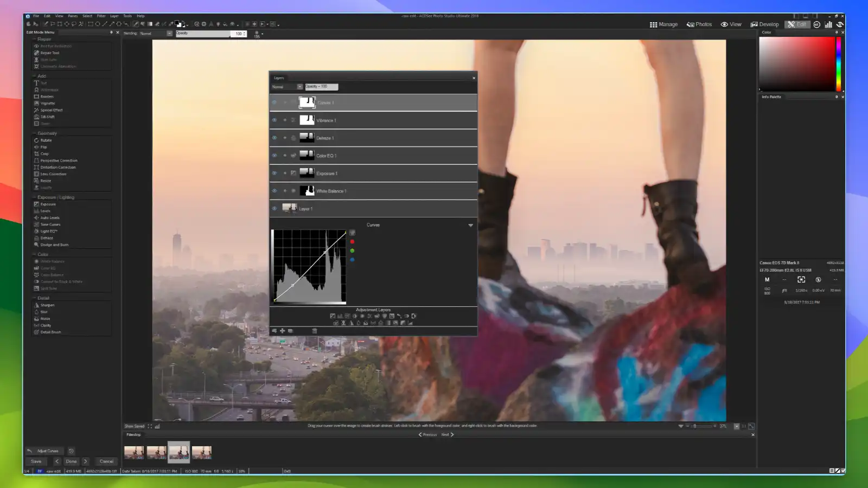Viewport: 868px width, 488px height.
Task: Click the Done button
Action: tap(71, 461)
